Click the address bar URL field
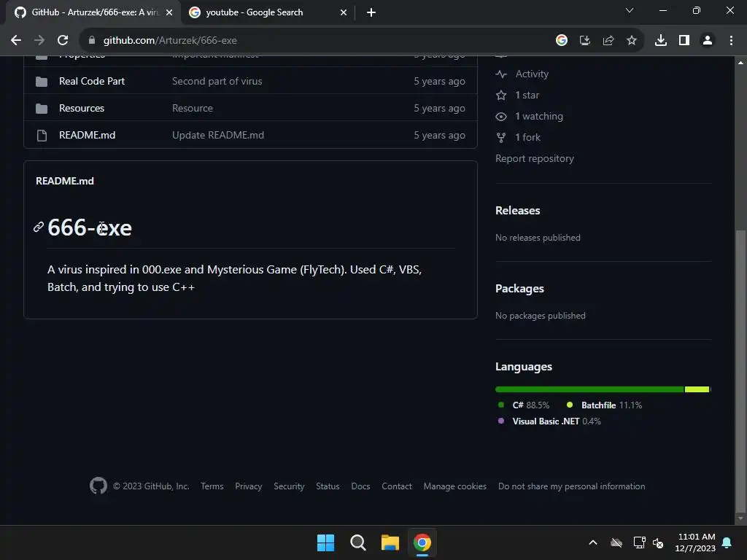The height and width of the screenshot is (560, 747). [x=314, y=41]
